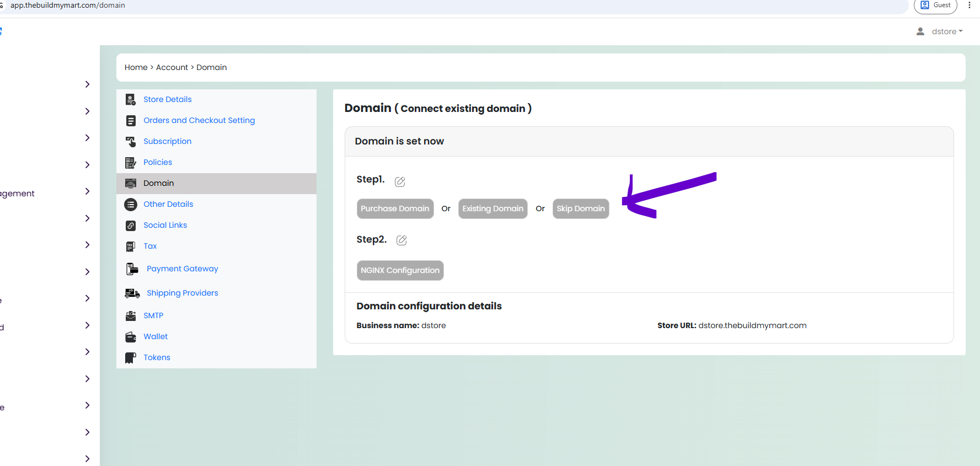Click the Wallet icon

(131, 337)
